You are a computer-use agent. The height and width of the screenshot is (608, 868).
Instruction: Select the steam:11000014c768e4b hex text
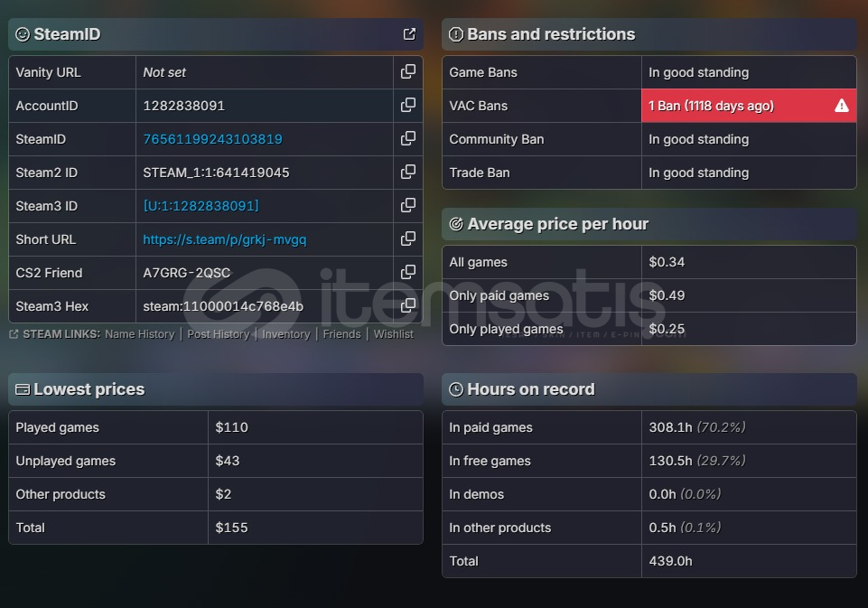tap(223, 306)
